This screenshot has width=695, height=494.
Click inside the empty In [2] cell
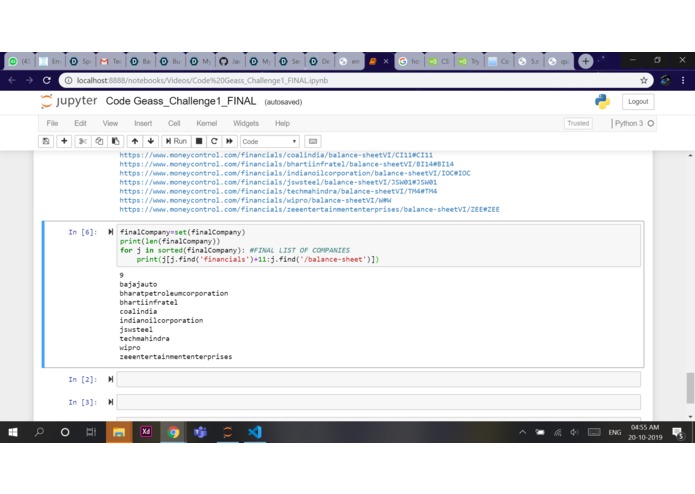[x=378, y=379]
